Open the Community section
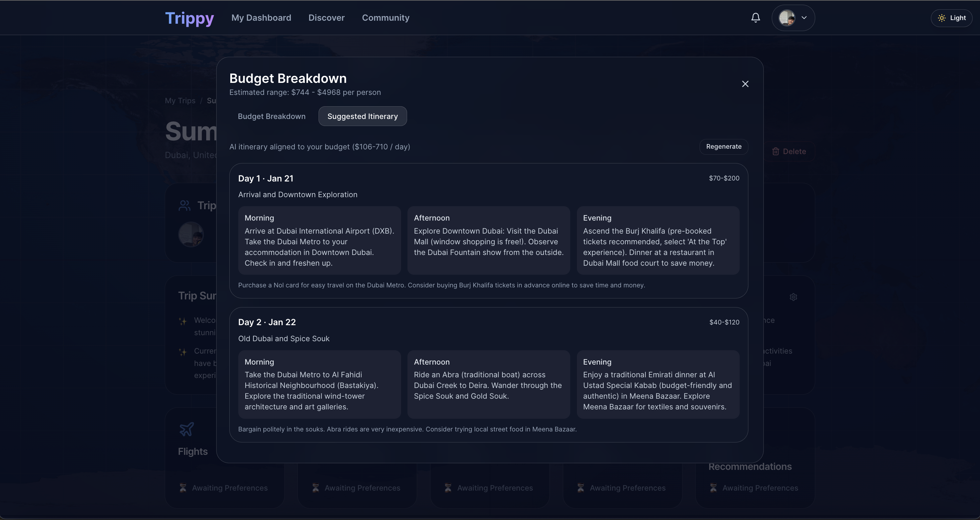980x520 pixels. [x=385, y=17]
